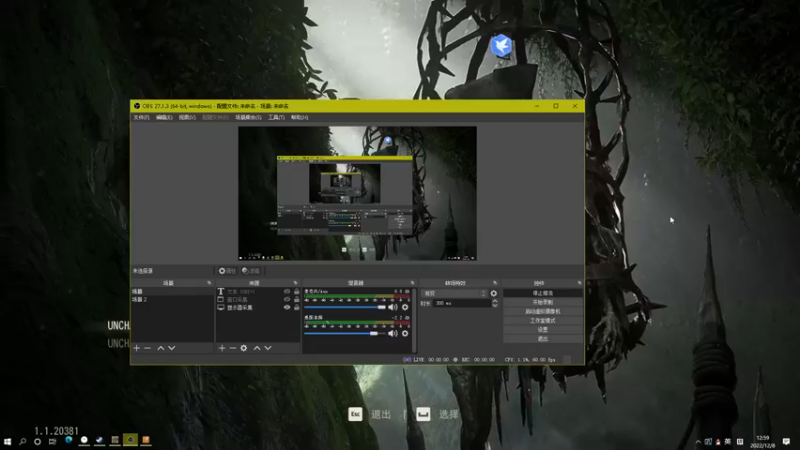Open the Tools menu in OBS
This screenshot has width=800, height=450.
click(x=277, y=117)
